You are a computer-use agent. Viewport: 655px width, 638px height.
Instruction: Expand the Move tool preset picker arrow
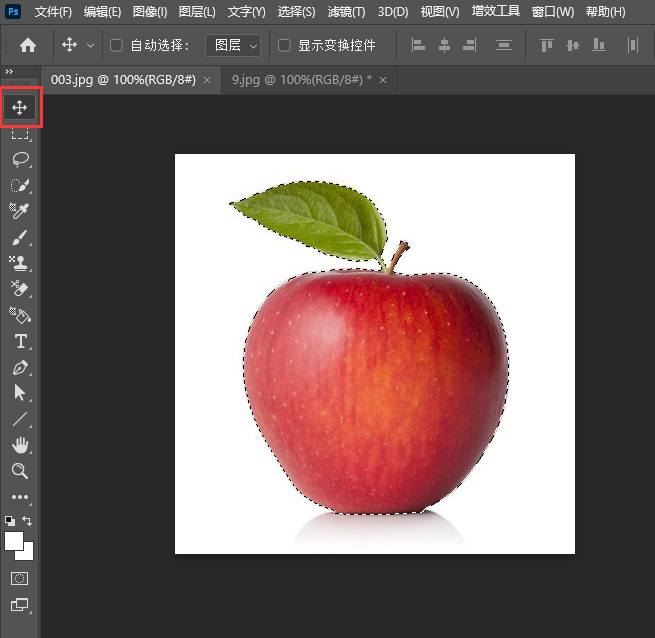90,45
